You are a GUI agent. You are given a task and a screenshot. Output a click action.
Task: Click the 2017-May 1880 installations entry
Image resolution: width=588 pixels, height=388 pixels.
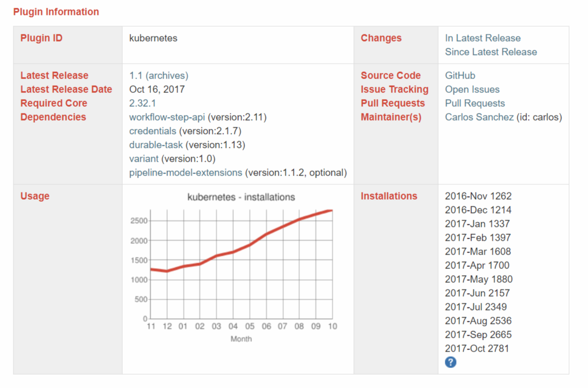coord(479,279)
